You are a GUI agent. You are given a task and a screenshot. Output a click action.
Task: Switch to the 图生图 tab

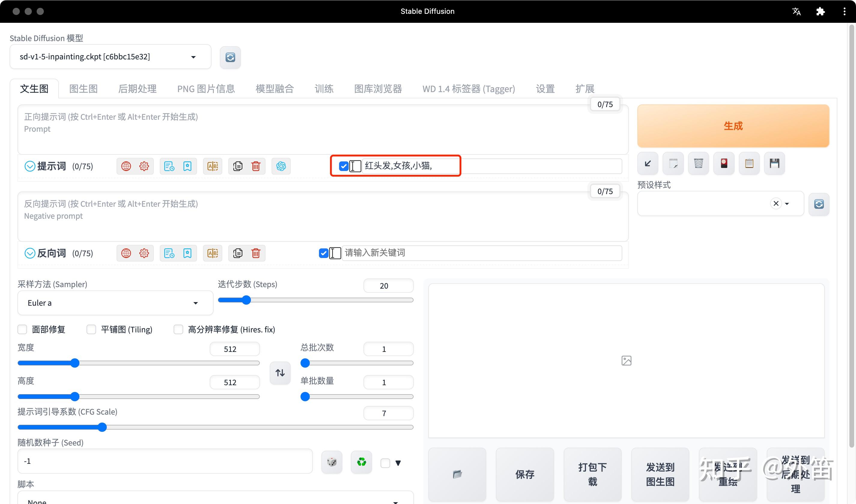click(83, 88)
